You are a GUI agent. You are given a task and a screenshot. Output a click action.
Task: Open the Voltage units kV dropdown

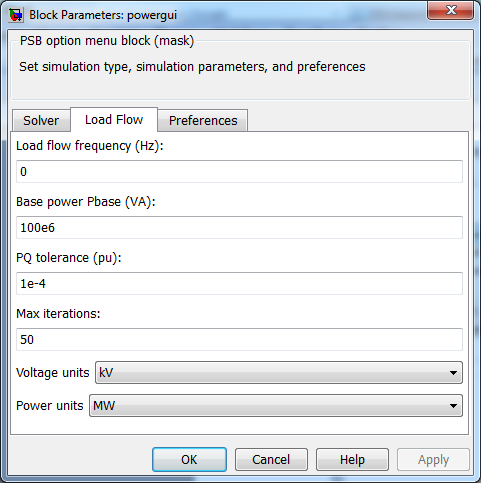coord(279,372)
